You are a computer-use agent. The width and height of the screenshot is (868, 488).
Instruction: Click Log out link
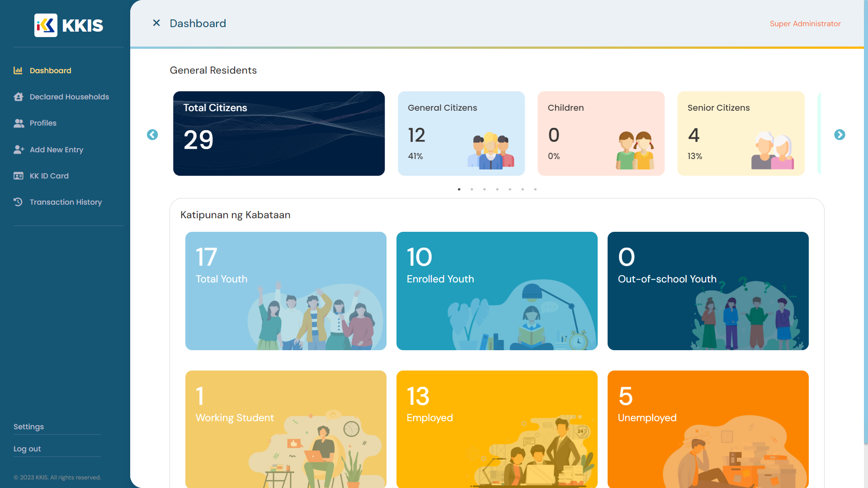pos(27,449)
